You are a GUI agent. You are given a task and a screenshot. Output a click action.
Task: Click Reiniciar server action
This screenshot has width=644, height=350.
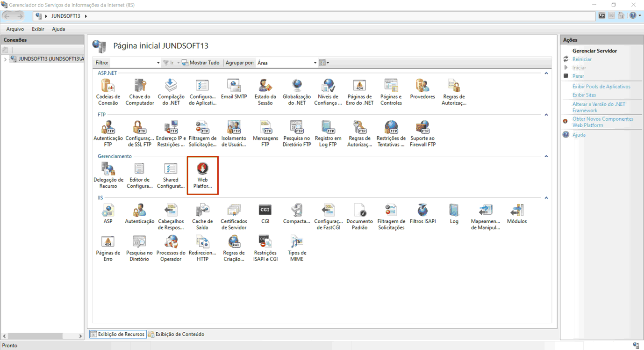(x=582, y=59)
